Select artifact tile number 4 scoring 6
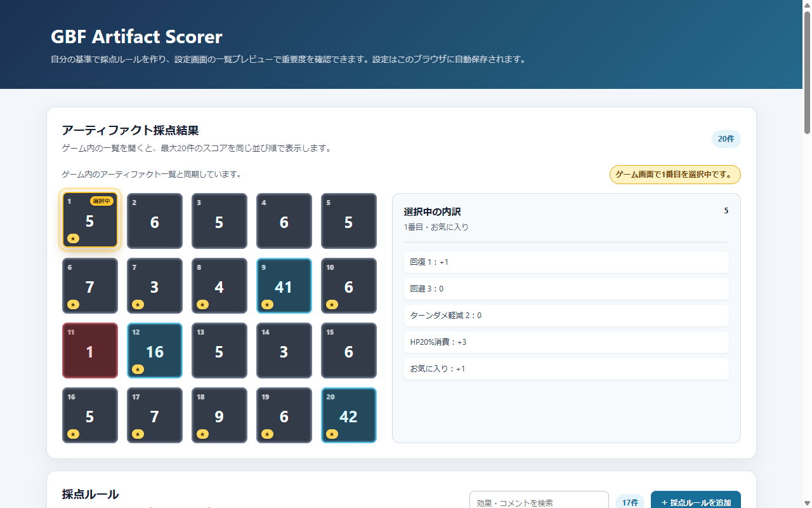This screenshot has width=812, height=508. pos(284,220)
